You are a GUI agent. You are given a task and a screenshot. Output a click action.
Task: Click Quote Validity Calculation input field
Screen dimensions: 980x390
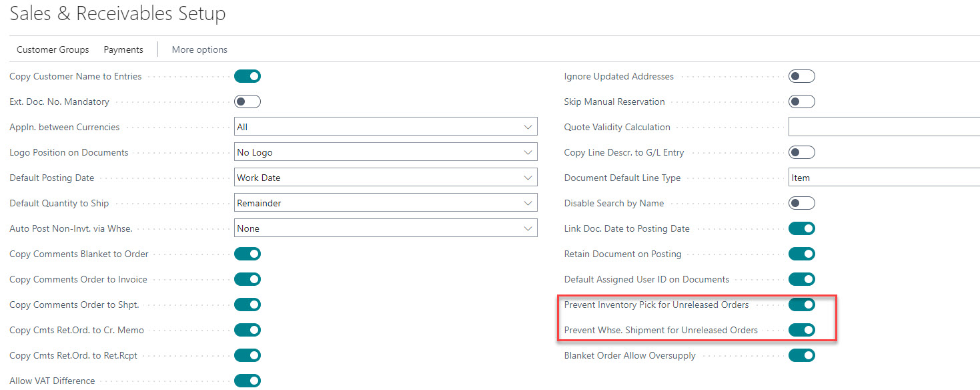coord(883,127)
